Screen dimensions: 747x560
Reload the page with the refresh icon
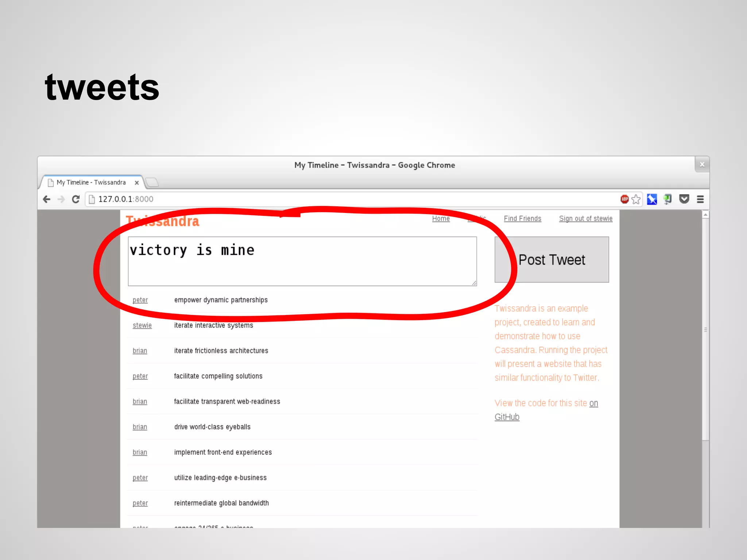(76, 199)
